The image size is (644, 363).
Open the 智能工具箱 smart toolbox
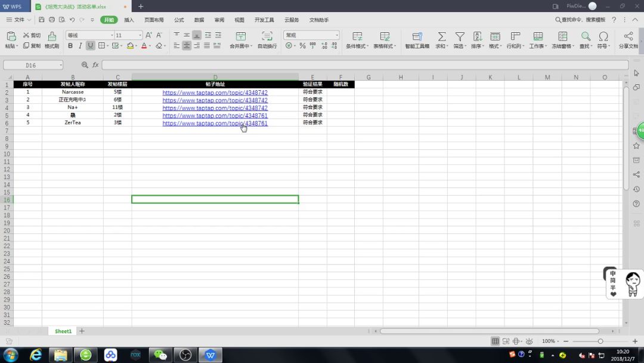(x=417, y=37)
